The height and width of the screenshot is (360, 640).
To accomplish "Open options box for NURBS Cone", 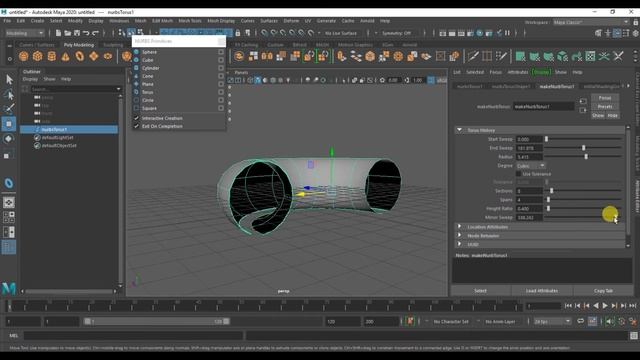I will 221,76.
